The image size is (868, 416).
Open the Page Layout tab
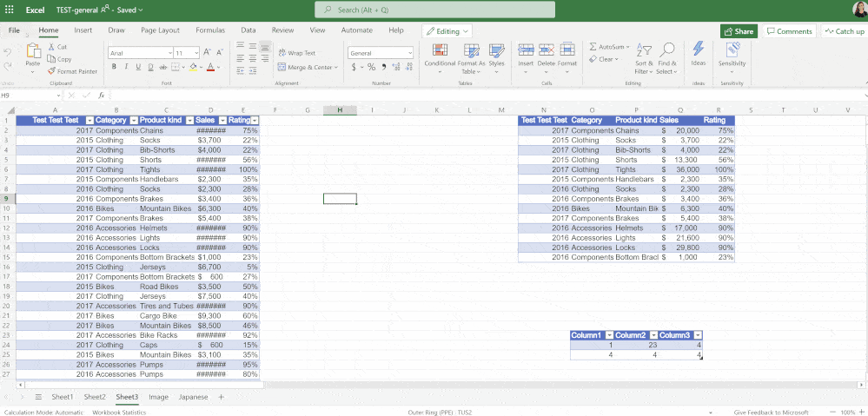click(160, 30)
